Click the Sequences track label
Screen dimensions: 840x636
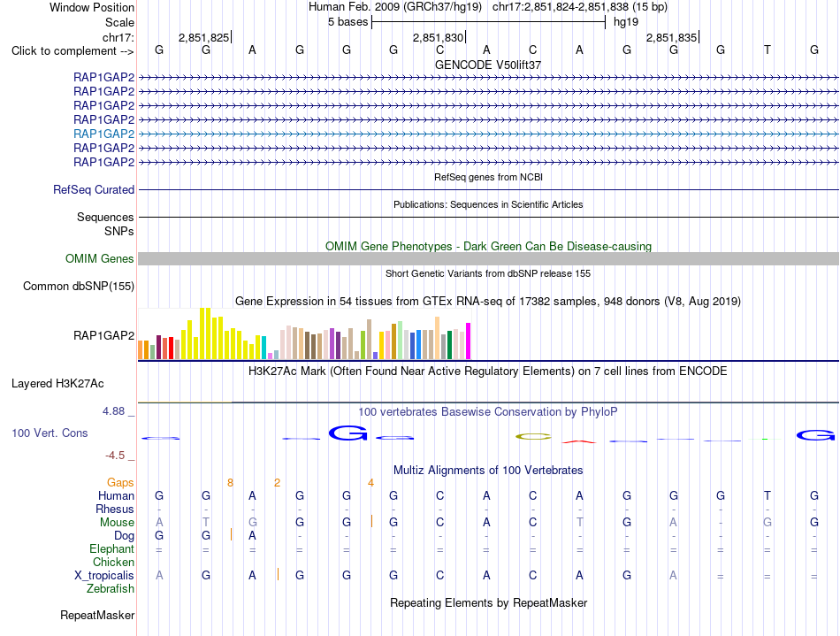point(105,217)
